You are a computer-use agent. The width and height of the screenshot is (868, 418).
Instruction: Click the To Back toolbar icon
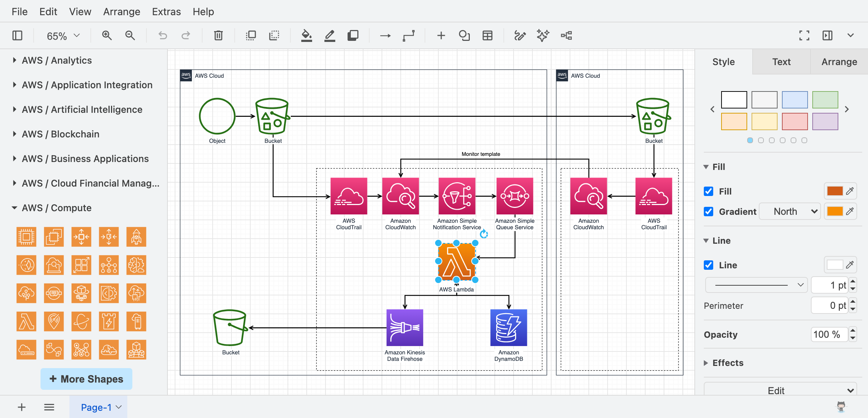(x=274, y=35)
